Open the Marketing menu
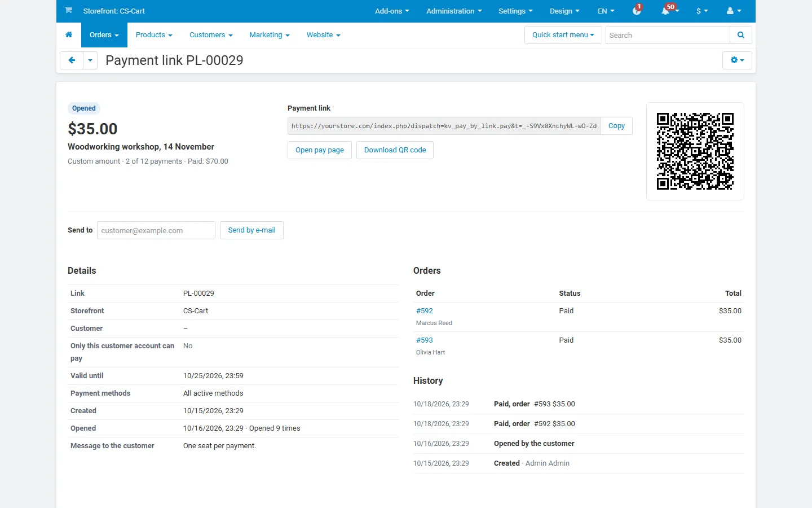Image resolution: width=812 pixels, height=508 pixels. [270, 35]
